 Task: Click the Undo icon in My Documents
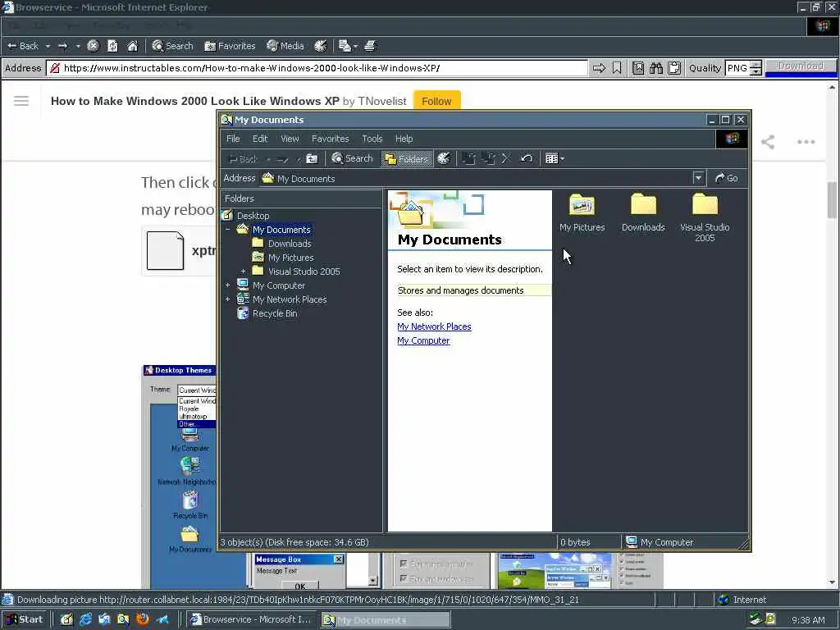(x=527, y=158)
